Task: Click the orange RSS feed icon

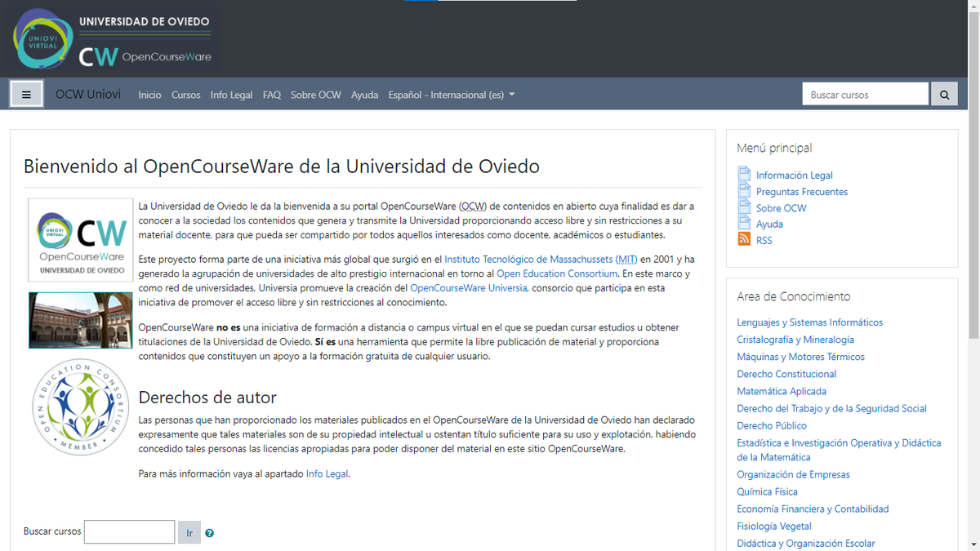Action: [x=744, y=239]
